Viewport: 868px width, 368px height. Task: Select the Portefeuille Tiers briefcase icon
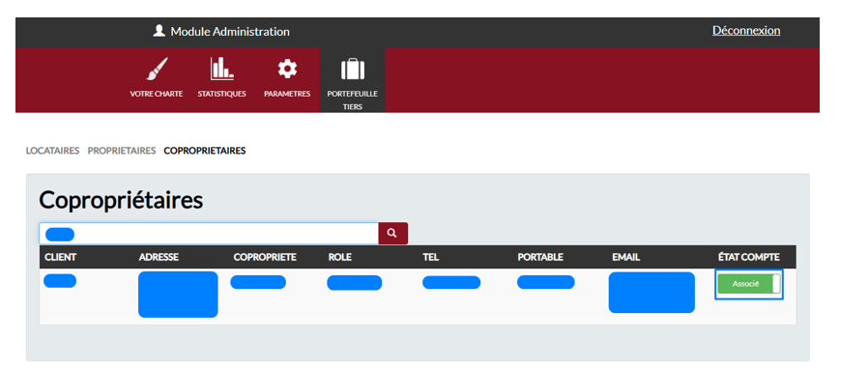[352, 70]
